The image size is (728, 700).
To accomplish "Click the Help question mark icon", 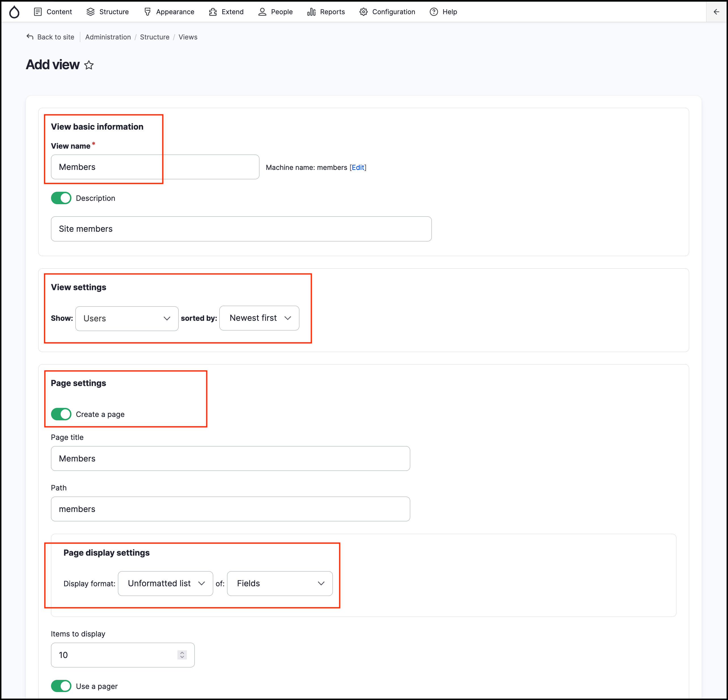I will 433,12.
